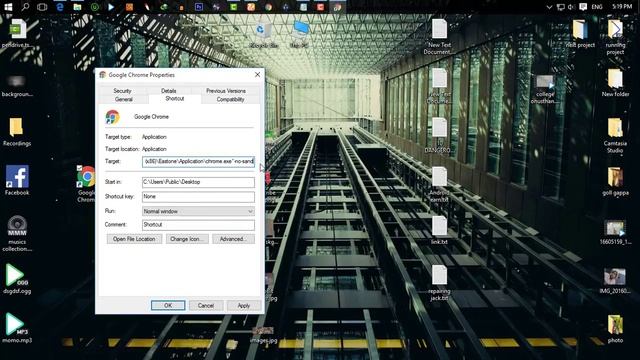
Task: Click the ENG language indicator
Action: tap(597, 7)
